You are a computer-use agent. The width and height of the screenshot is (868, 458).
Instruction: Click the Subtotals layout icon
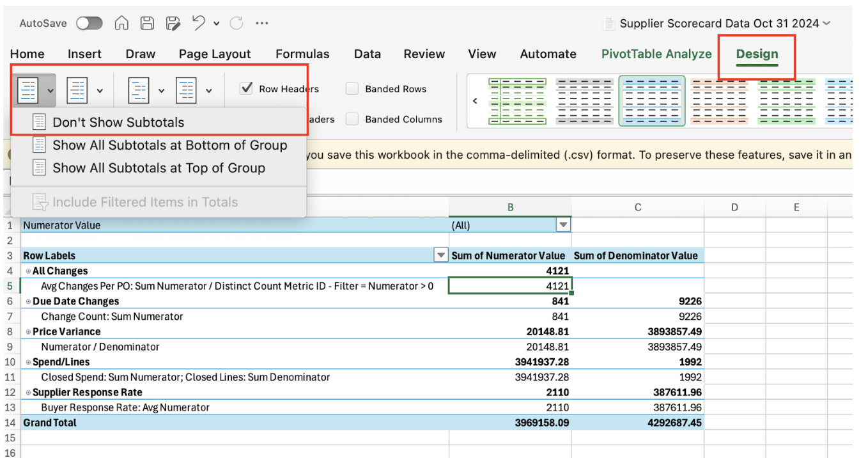point(28,90)
